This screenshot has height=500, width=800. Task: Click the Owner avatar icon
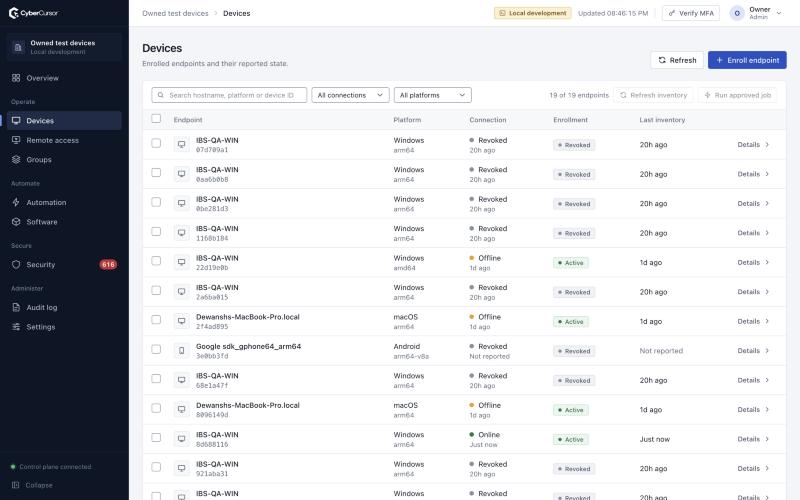pos(737,13)
